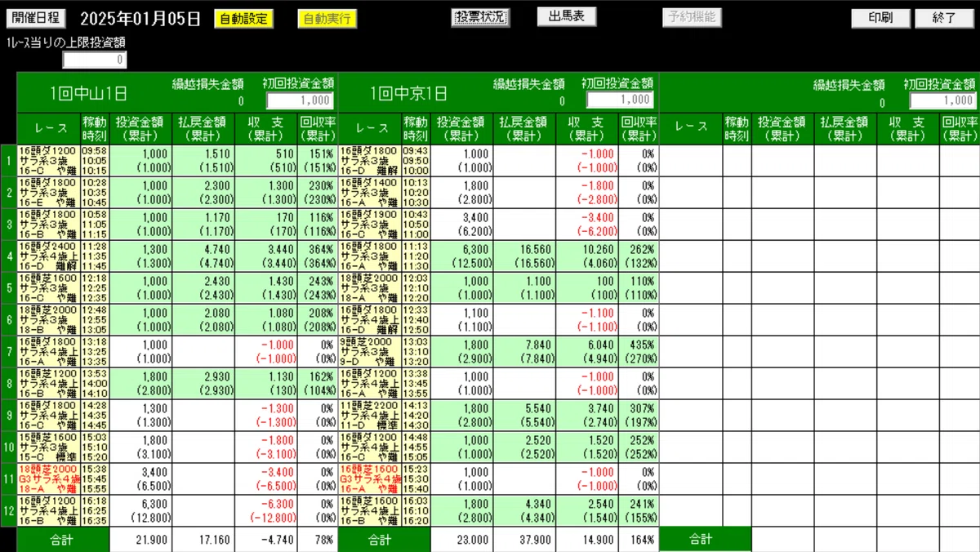Click 初回投資金額 field for 1回中京1日
Viewport: 980px width, 552px height.
click(620, 100)
